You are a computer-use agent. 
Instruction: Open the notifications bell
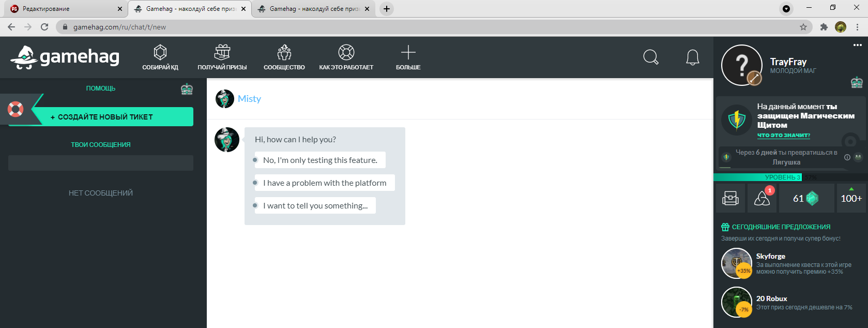click(x=693, y=57)
